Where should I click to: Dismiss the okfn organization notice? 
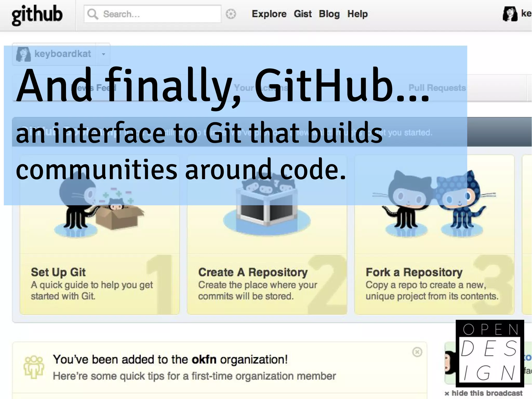click(417, 352)
